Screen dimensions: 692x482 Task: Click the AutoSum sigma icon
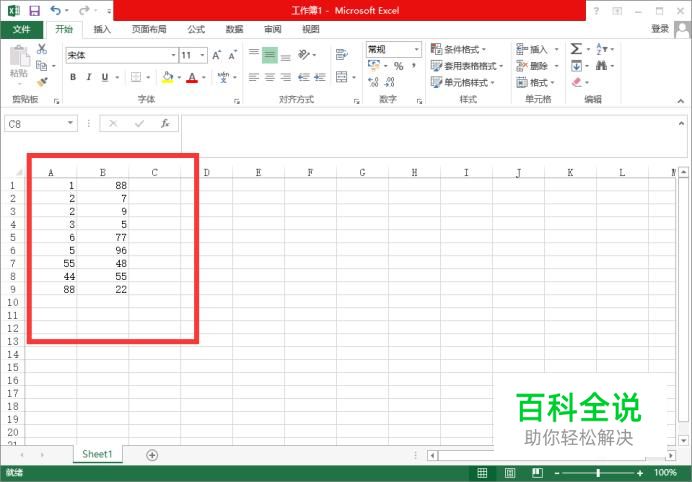(576, 49)
